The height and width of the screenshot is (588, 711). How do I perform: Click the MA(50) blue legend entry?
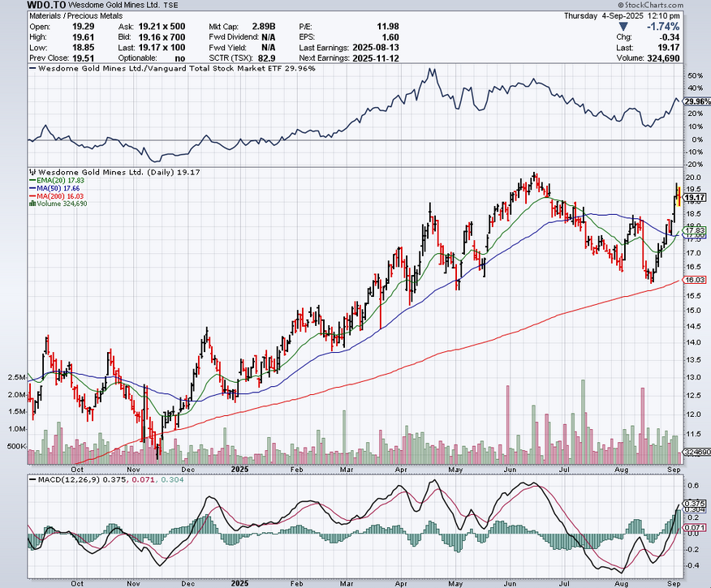[54, 188]
